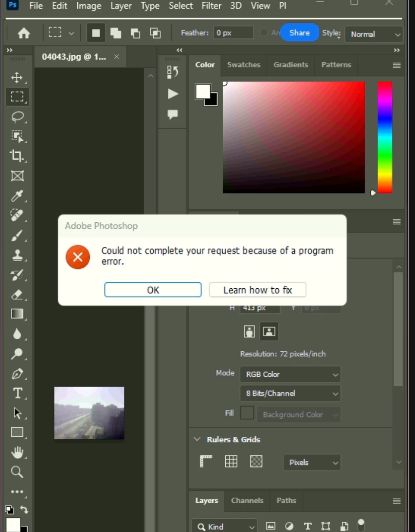Screen dimensions: 415x532
Task: Toggle grid display icon
Action: tap(231, 461)
